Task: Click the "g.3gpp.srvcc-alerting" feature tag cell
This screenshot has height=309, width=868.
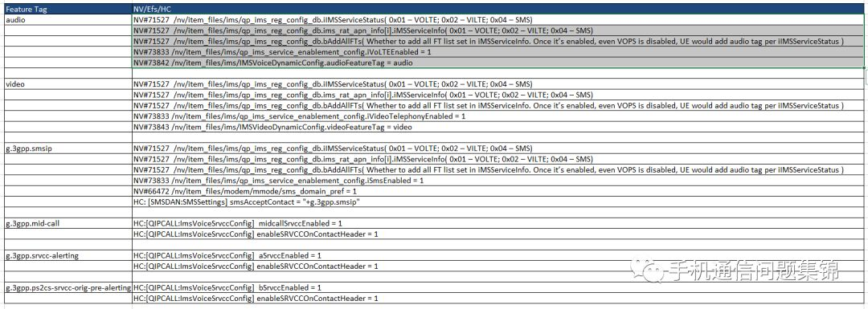Action: click(x=68, y=256)
